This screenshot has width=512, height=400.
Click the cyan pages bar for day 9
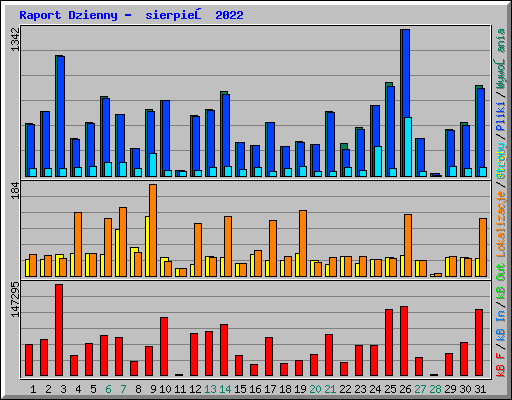(x=153, y=165)
